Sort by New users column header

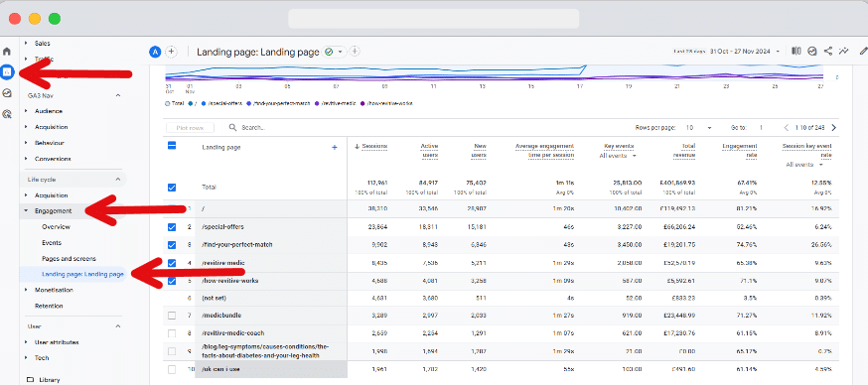(x=480, y=151)
